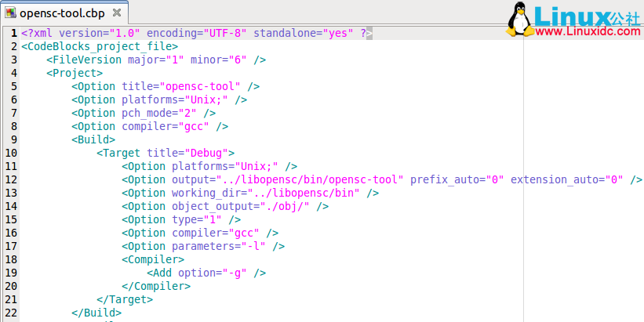644x322 pixels.
Task: Click the xml version declaration text
Action: pyautogui.click(x=197, y=33)
